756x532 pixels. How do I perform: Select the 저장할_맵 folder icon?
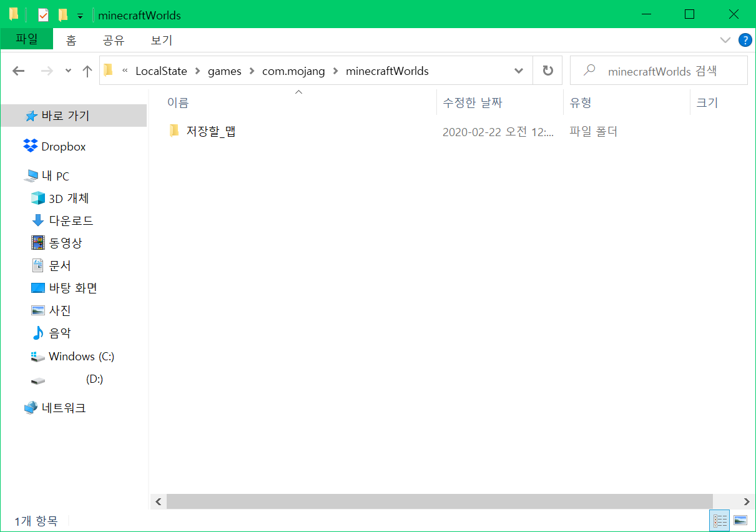174,131
